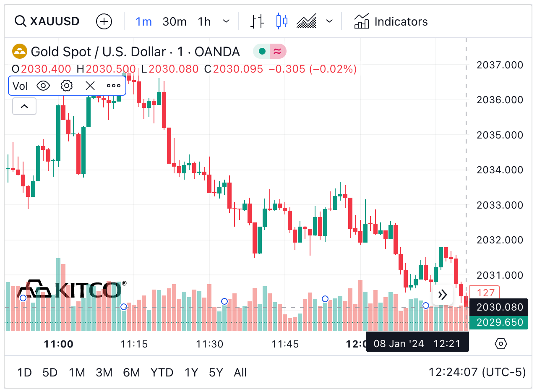537x392 pixels.
Task: Select the YTD range
Action: [x=162, y=372]
